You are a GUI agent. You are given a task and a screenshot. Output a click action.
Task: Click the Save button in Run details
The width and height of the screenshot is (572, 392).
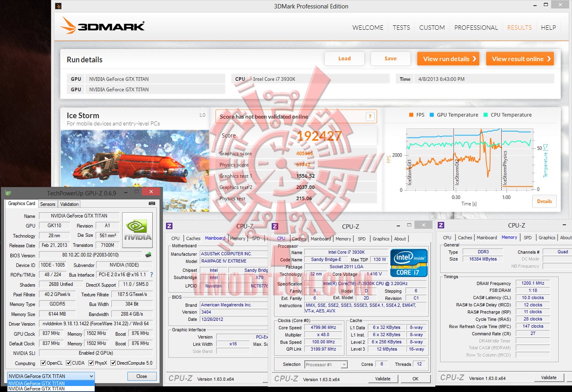point(390,59)
